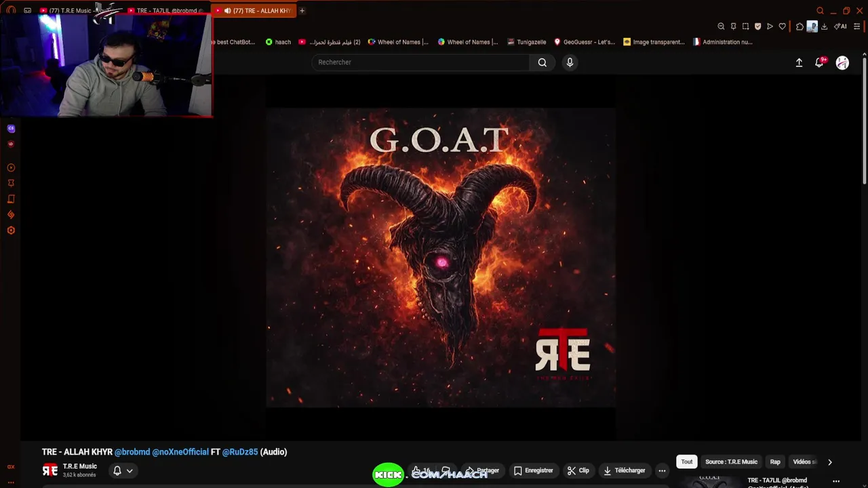The image size is (868, 488).
Task: Open the purple sidebar app icon
Action: tap(11, 128)
